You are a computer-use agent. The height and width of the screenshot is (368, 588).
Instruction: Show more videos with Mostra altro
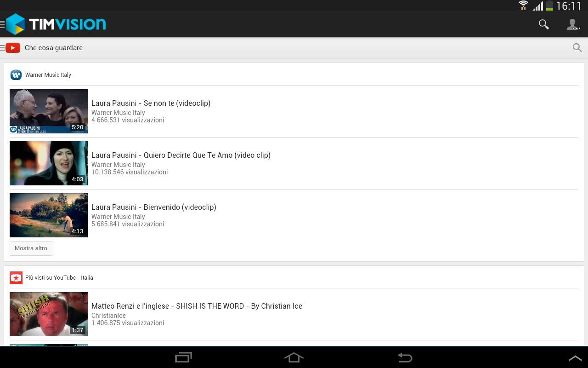tap(31, 248)
